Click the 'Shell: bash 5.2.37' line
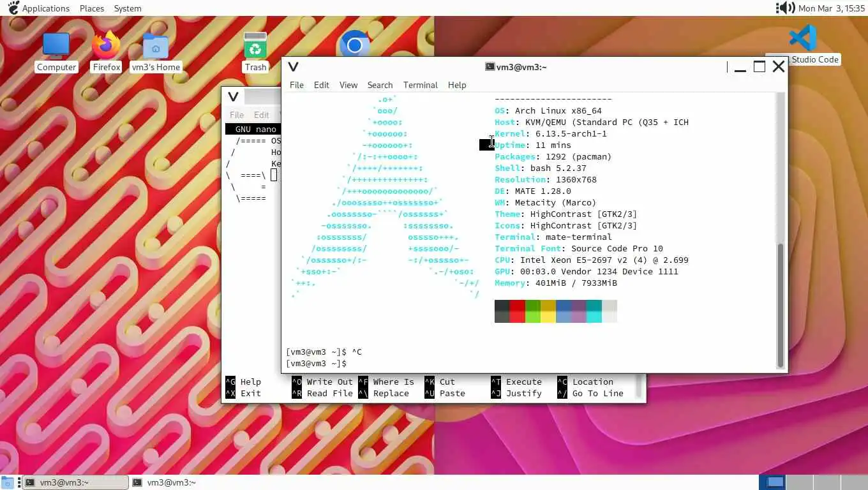Viewport: 868px width, 490px height. click(541, 168)
